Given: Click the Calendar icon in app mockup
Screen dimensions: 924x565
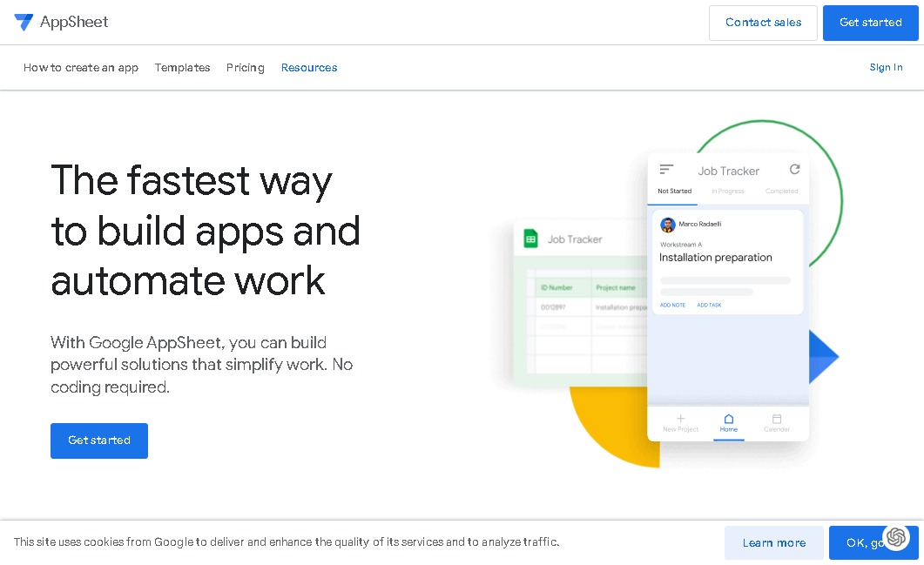Looking at the screenshot, I should point(777,419).
